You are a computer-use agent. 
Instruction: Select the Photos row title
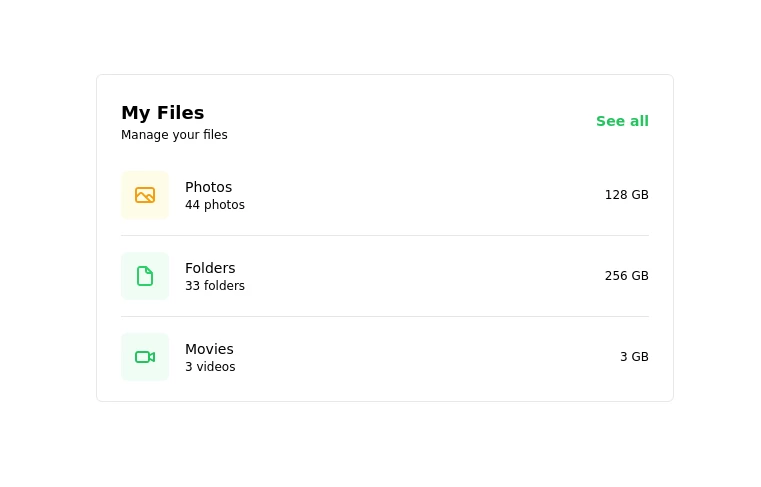coord(208,187)
